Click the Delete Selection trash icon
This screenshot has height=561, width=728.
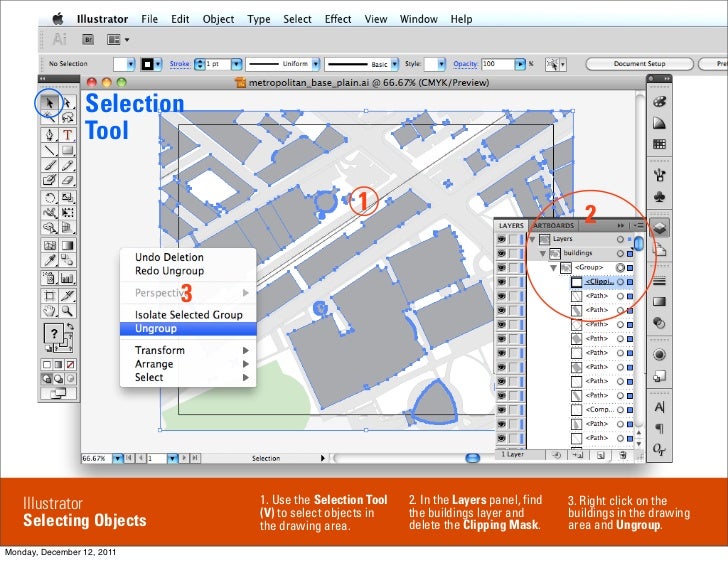click(x=623, y=455)
